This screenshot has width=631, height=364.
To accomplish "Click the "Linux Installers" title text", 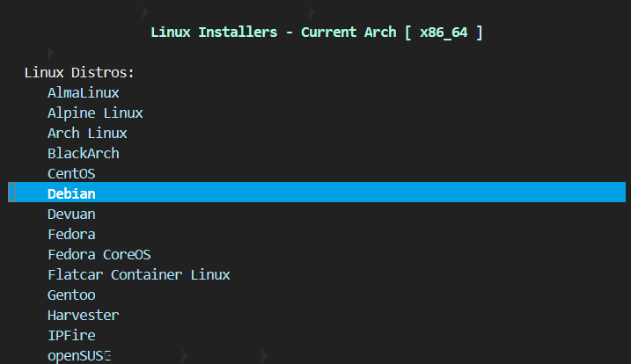I will point(215,32).
